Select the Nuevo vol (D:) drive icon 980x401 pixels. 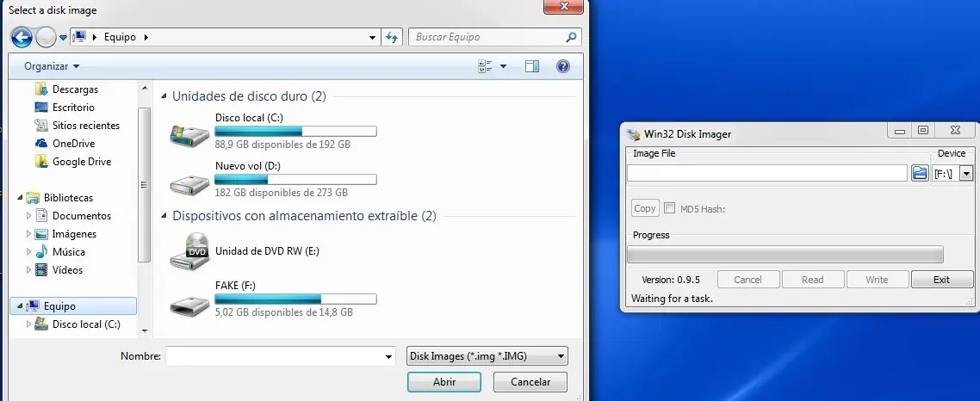(189, 183)
